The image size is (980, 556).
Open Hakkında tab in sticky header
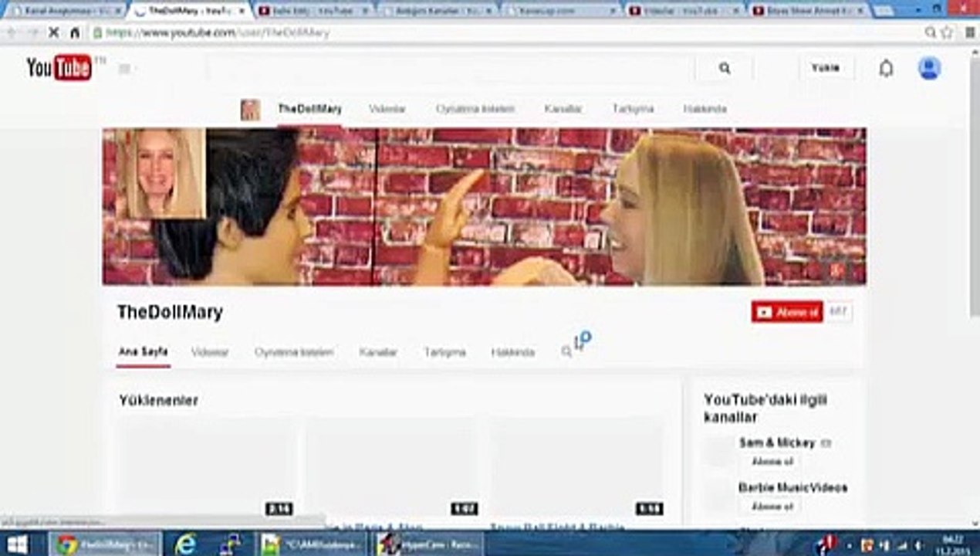[705, 109]
